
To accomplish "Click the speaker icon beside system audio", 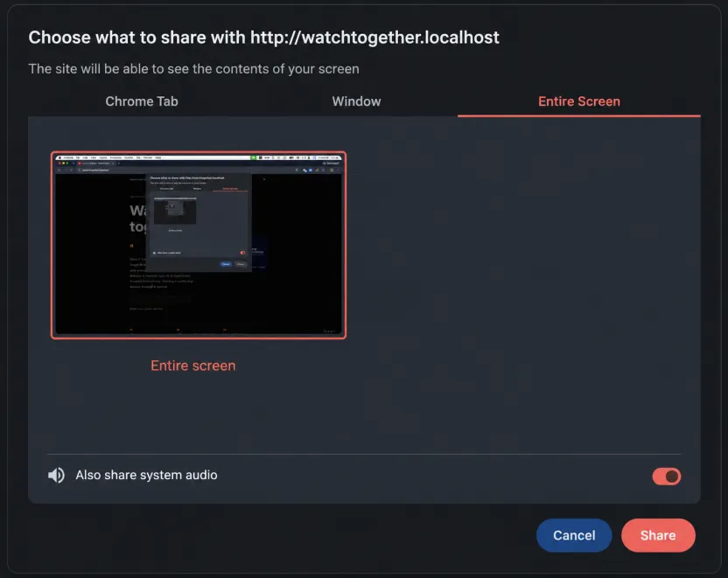I will (57, 475).
